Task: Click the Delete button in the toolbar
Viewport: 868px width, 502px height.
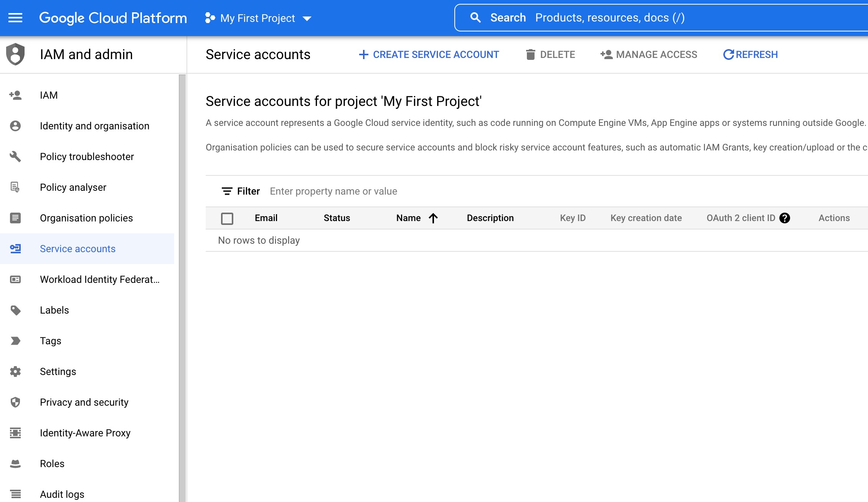Action: [x=550, y=54]
